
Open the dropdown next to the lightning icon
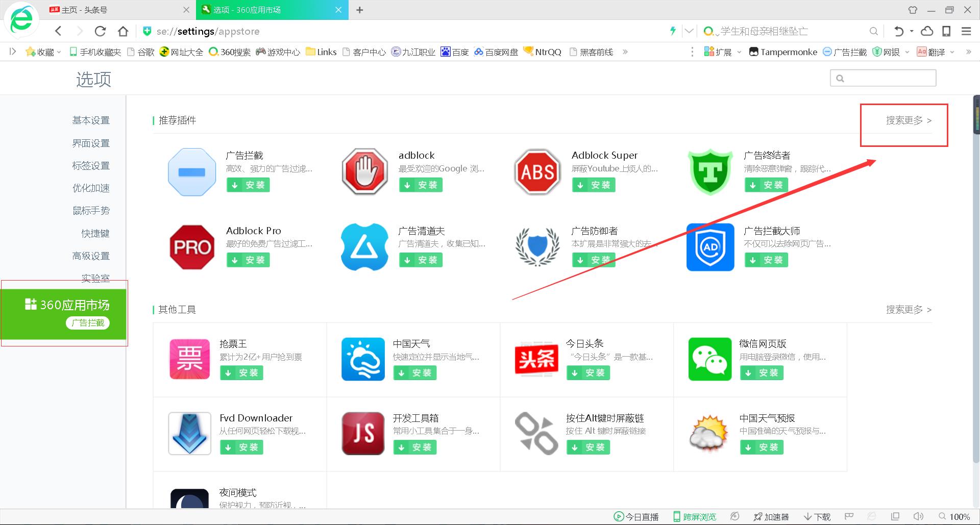tap(689, 31)
